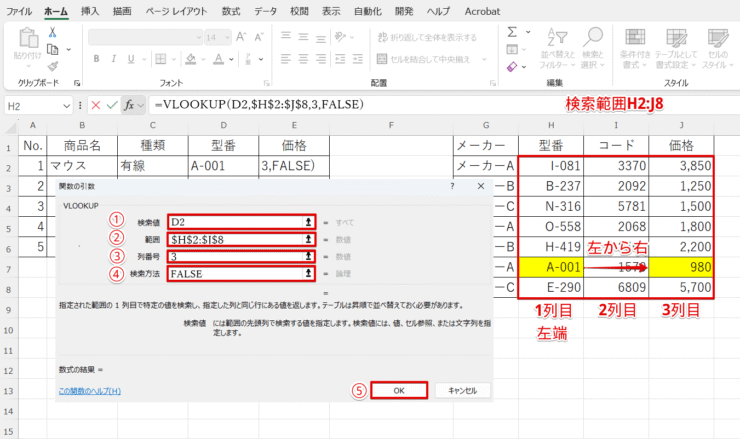Screen dimensions: 740x439
Task: Click the Borders icon
Action: (161, 59)
